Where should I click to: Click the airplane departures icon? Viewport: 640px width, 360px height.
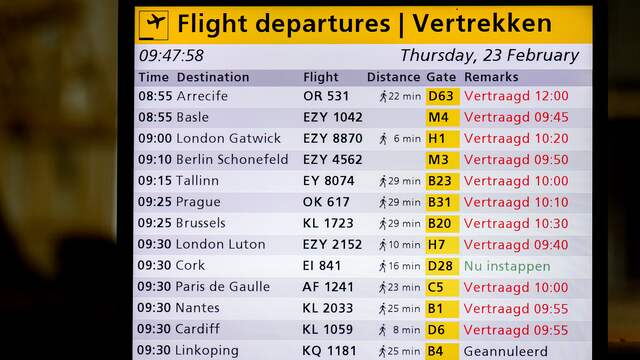pyautogui.click(x=153, y=25)
